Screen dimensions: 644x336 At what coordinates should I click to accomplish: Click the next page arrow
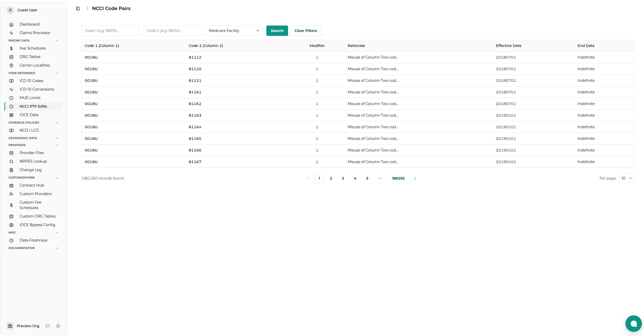[x=415, y=178]
